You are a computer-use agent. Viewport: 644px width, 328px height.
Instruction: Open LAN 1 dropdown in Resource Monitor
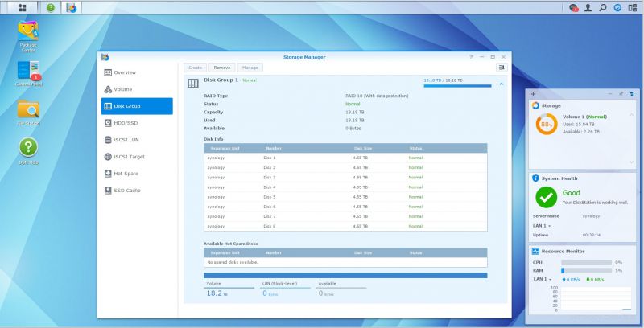[542, 279]
